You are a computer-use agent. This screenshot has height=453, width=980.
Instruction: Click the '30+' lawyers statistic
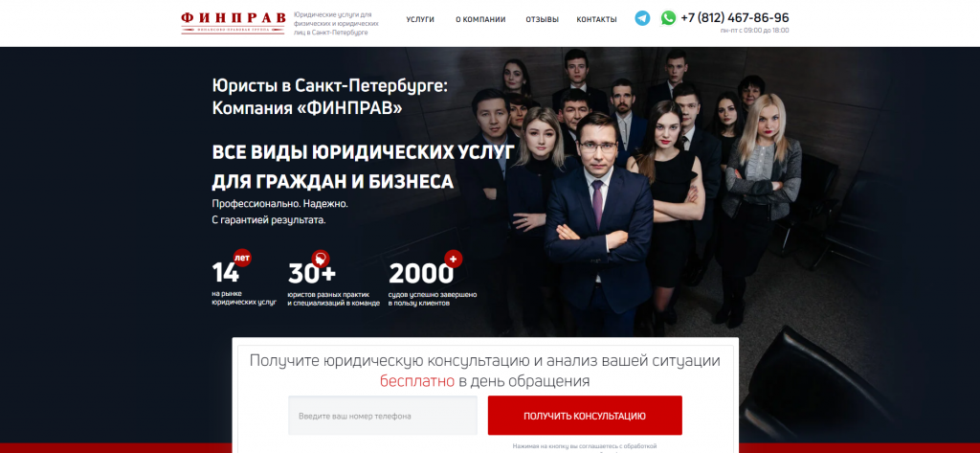click(312, 273)
